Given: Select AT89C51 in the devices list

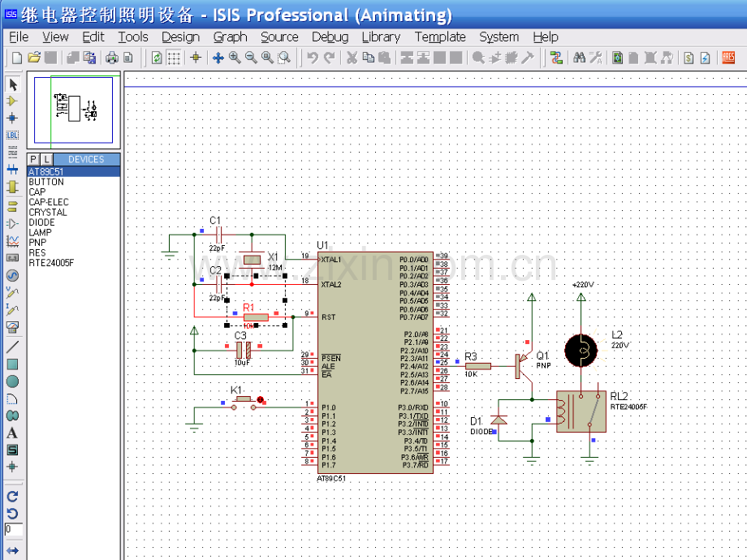Looking at the screenshot, I should click(x=74, y=171).
